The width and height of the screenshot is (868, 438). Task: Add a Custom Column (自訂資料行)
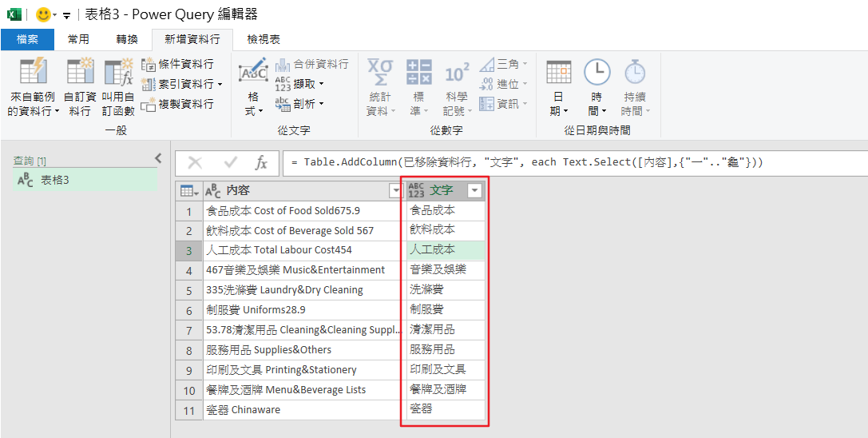[x=81, y=86]
